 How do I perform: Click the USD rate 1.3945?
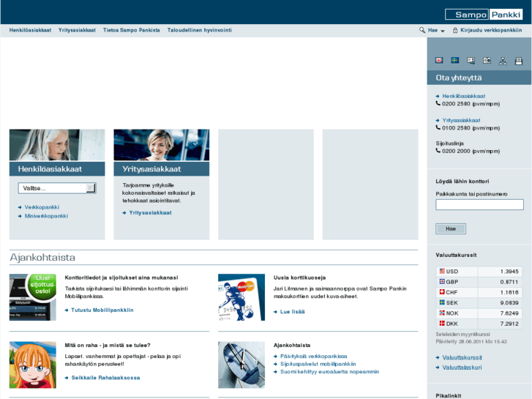509,272
